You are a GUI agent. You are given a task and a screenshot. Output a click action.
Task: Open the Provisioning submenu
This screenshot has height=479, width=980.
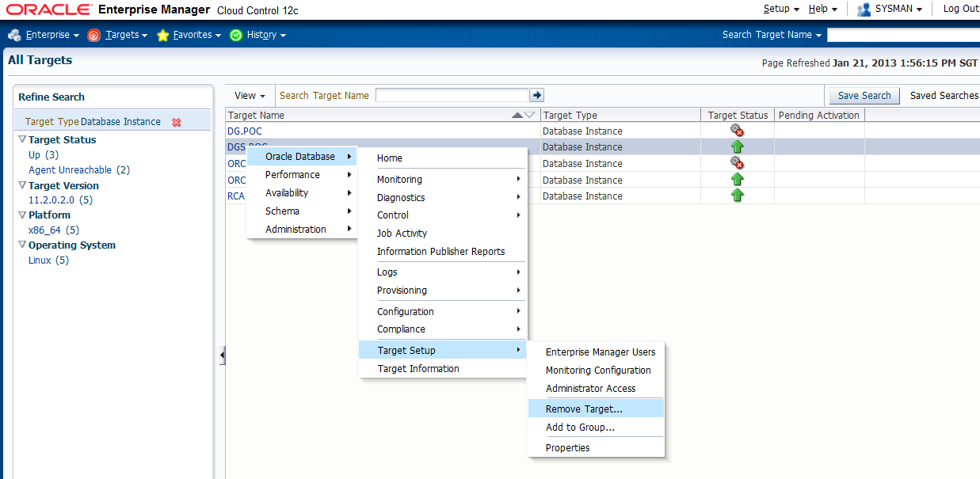pos(443,291)
